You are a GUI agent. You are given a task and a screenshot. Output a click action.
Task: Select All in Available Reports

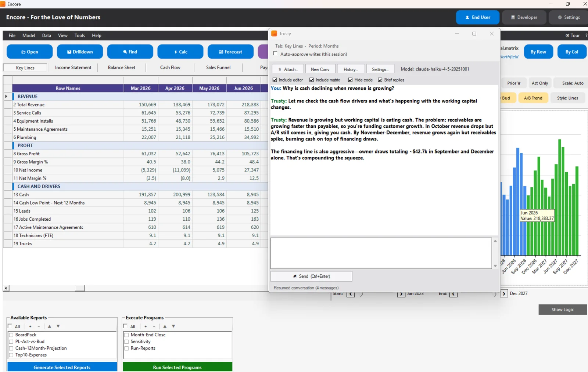pos(10,326)
